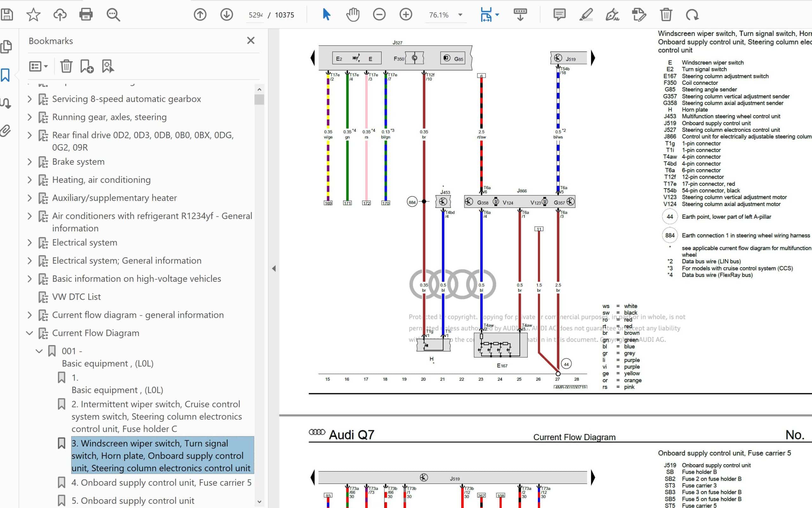The height and width of the screenshot is (508, 812).
Task: Toggle the Bookmarks side panel button
Action: 6,75
